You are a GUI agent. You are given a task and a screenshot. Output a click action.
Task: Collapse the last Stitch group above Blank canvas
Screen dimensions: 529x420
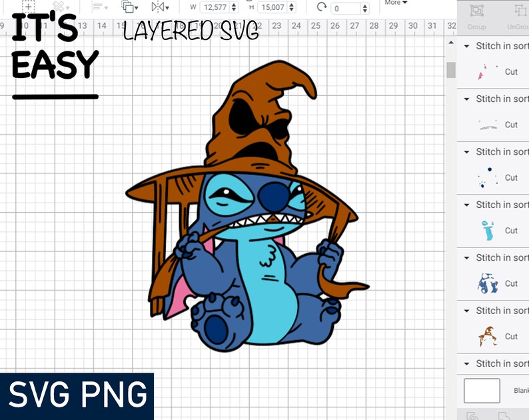tap(466, 364)
